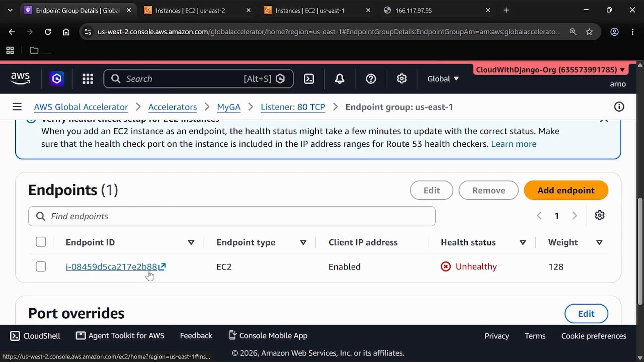Dismiss the health check info banner
The image size is (644, 362).
click(x=604, y=120)
